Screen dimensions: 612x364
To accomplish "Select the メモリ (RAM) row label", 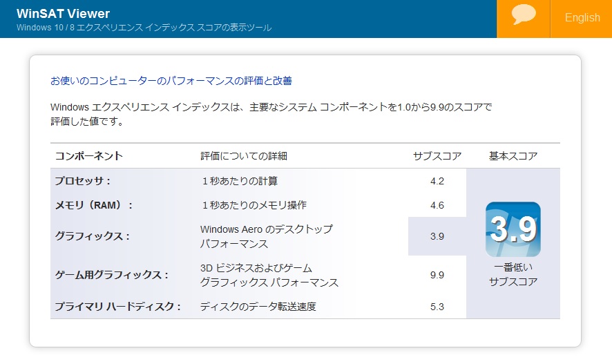I will pyautogui.click(x=94, y=205).
